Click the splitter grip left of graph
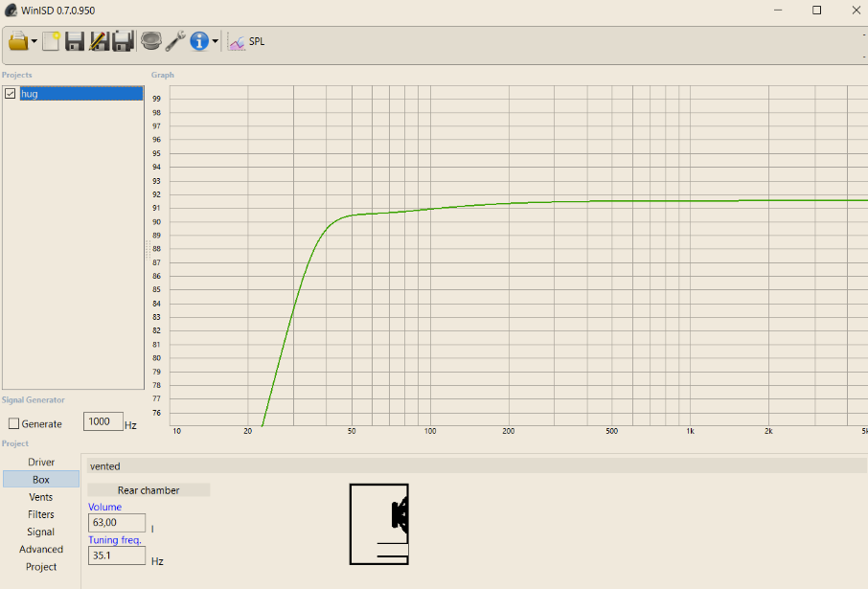 click(148, 250)
